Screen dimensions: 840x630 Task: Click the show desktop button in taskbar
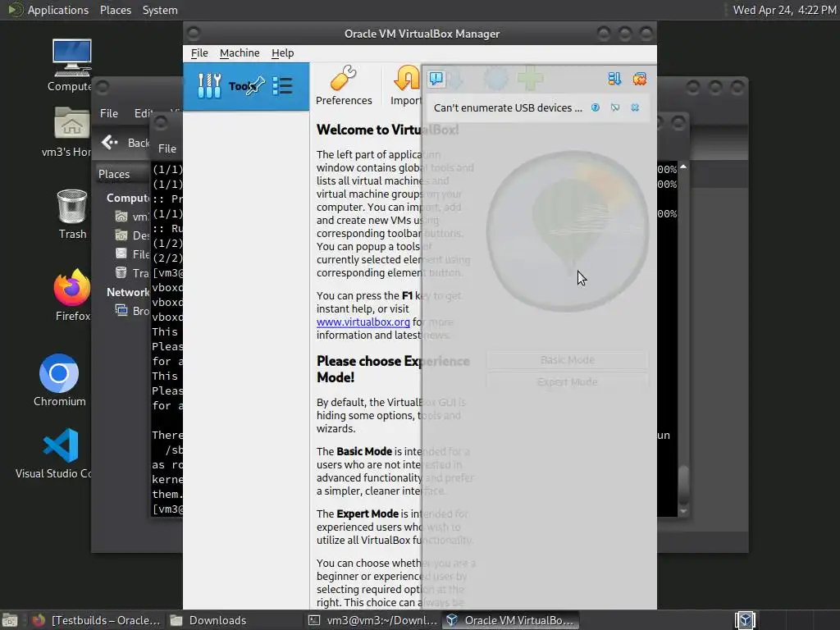point(10,620)
